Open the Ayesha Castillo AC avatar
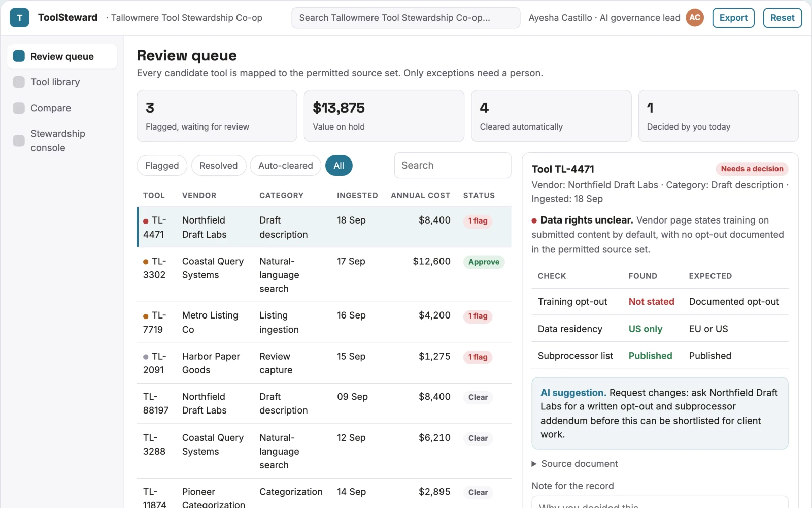This screenshot has height=508, width=812. coord(695,18)
